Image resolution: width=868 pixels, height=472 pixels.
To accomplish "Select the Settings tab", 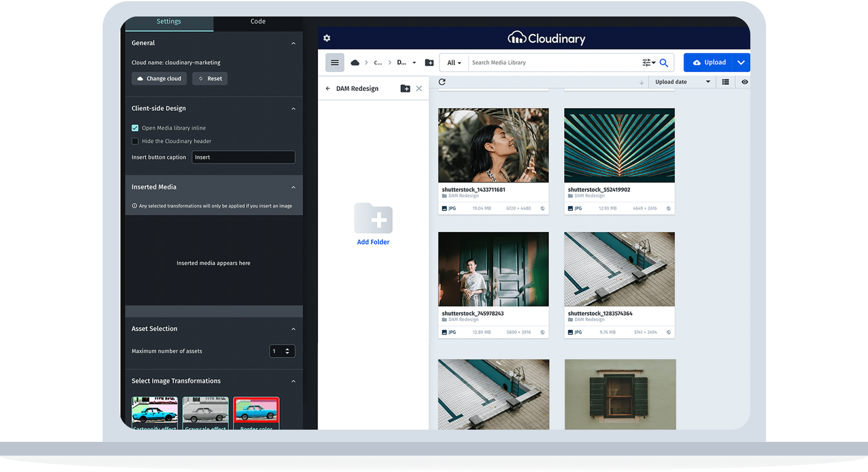I will point(168,22).
